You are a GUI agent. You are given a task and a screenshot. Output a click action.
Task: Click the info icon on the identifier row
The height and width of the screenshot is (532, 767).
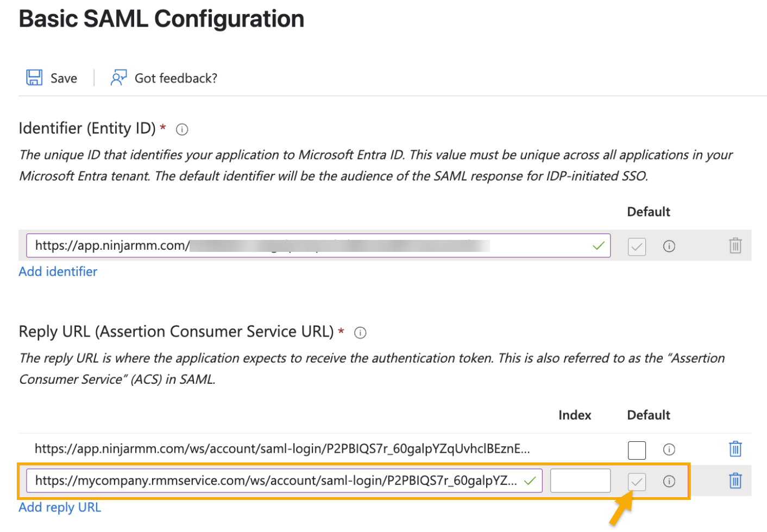click(669, 246)
